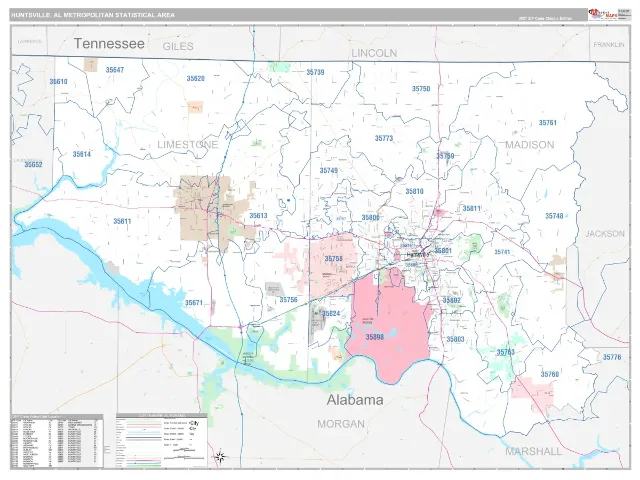Select ZIP code 35802

point(452,300)
